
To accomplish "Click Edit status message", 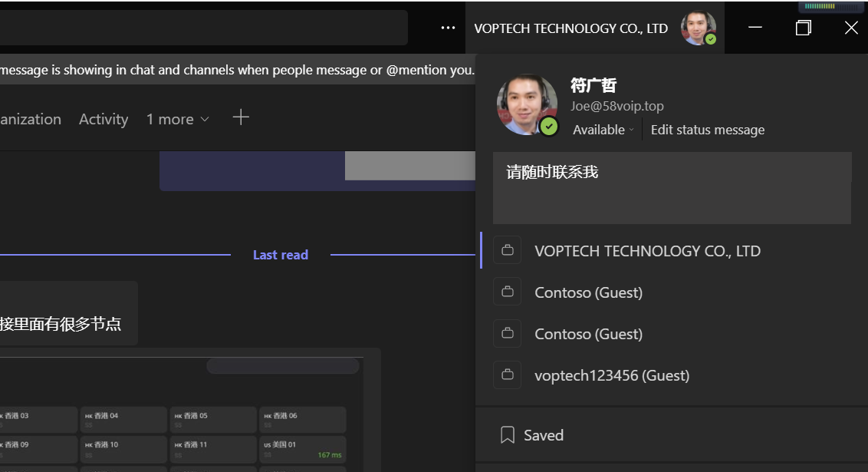I will [707, 129].
